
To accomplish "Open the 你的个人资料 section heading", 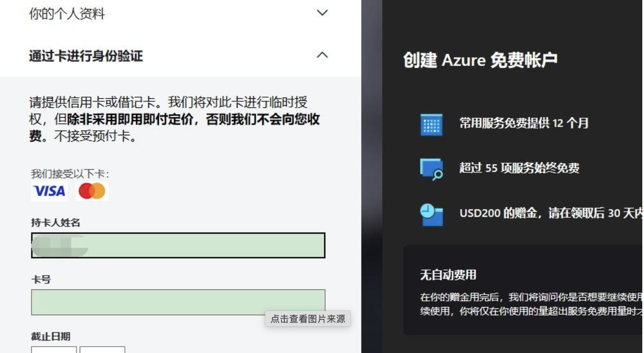I will point(67,14).
